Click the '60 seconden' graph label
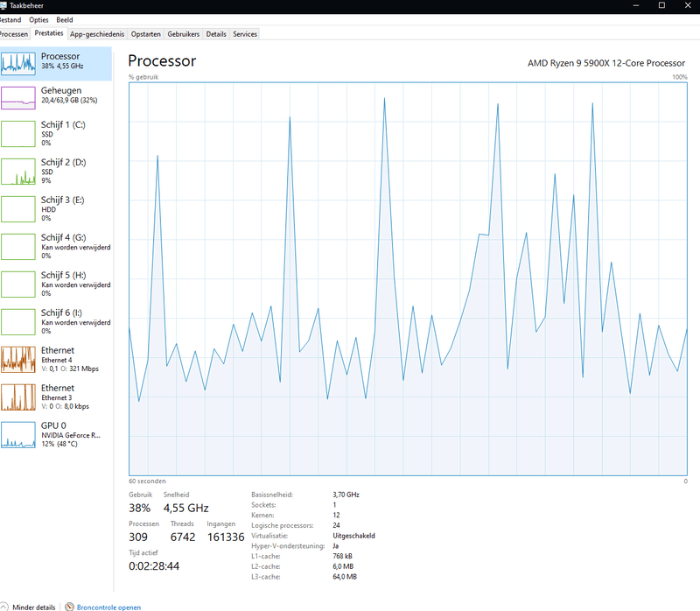Image resolution: width=700 pixels, height=611 pixels. (147, 481)
